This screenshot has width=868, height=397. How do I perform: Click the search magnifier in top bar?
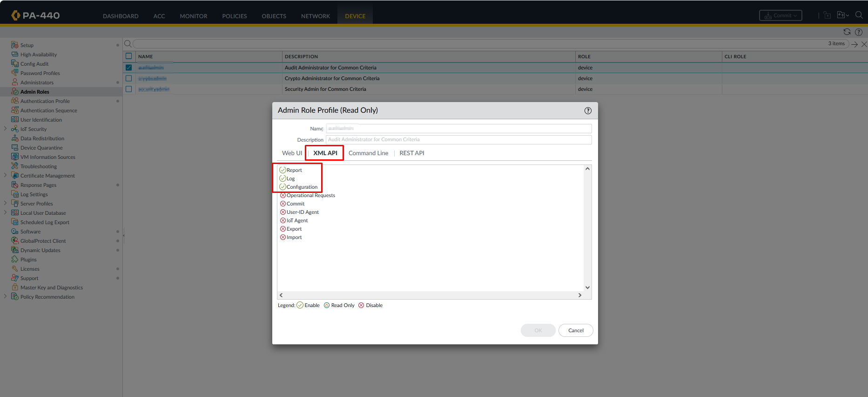click(859, 15)
